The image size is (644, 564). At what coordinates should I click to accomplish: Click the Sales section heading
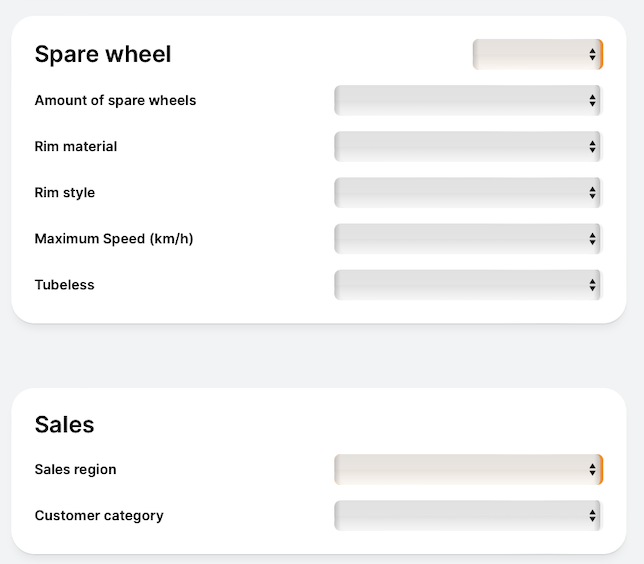click(x=64, y=424)
